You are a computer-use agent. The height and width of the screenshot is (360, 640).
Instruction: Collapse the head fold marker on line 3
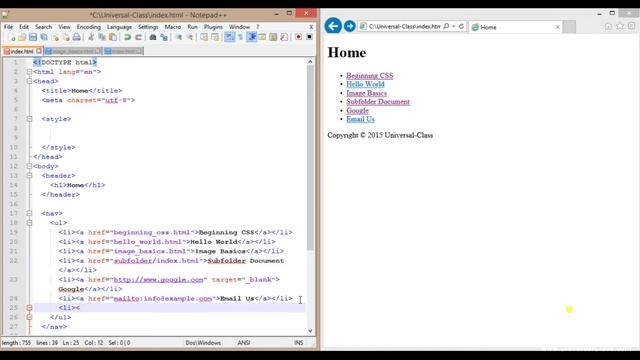29,81
